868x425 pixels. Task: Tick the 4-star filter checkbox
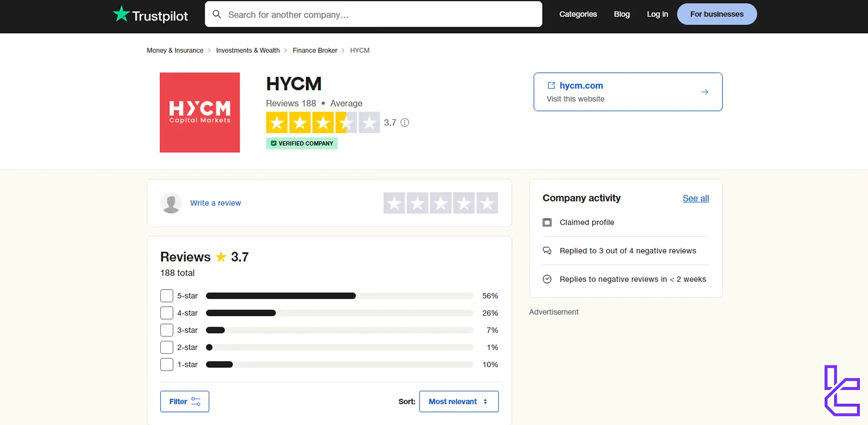click(167, 313)
